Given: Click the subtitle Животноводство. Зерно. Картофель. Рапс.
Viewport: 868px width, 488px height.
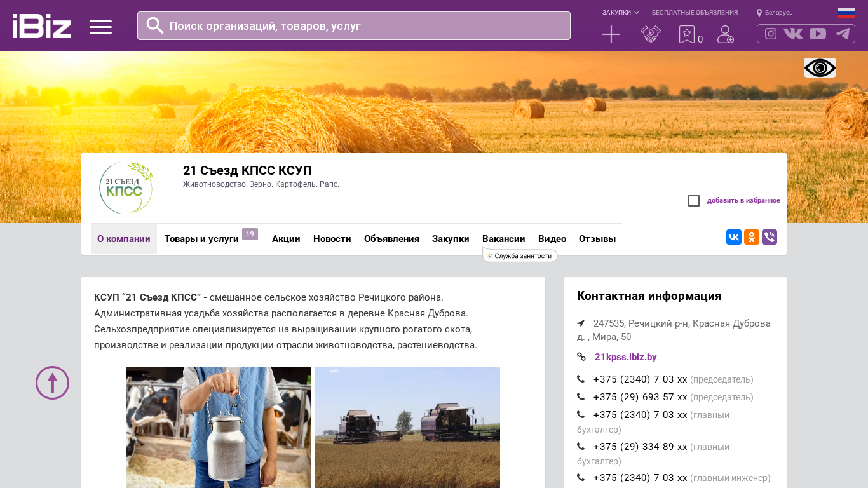Looking at the screenshot, I should 261,184.
